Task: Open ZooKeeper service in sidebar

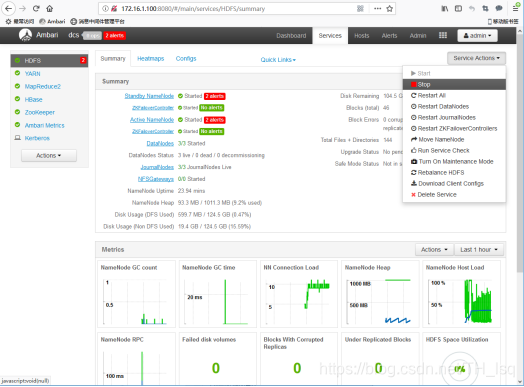Action: pyautogui.click(x=40, y=113)
